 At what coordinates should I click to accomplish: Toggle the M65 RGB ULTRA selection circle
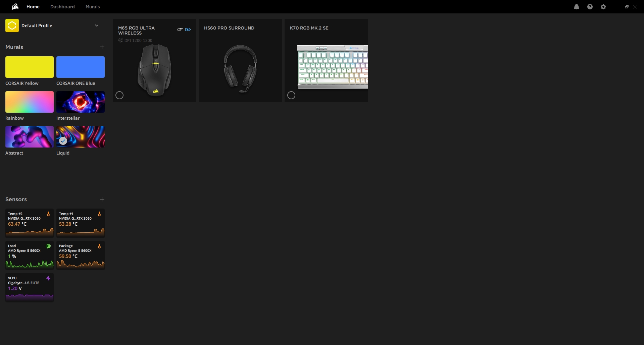[119, 95]
